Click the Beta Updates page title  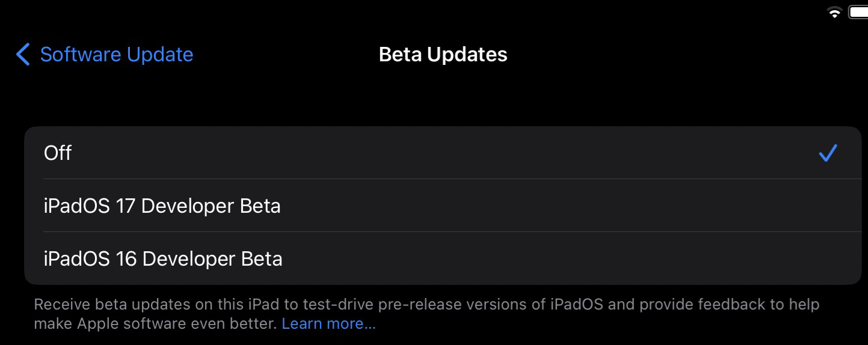pos(443,54)
